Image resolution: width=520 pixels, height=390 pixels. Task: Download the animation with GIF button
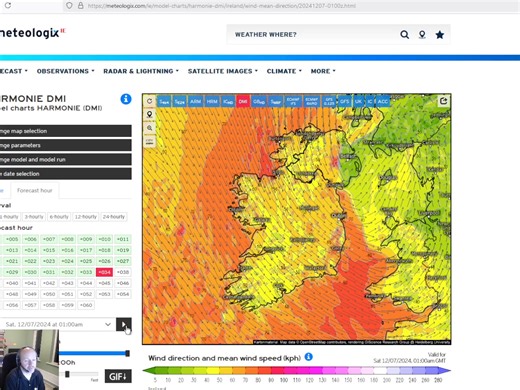(x=118, y=376)
